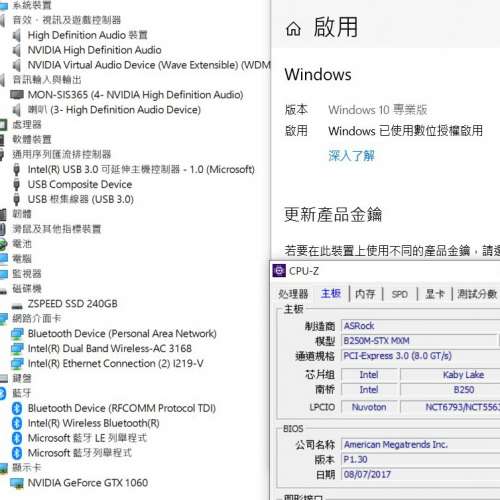This screenshot has width=500, height=500.
Task: Click the B250M-STX MXM model field
Action: point(419,341)
